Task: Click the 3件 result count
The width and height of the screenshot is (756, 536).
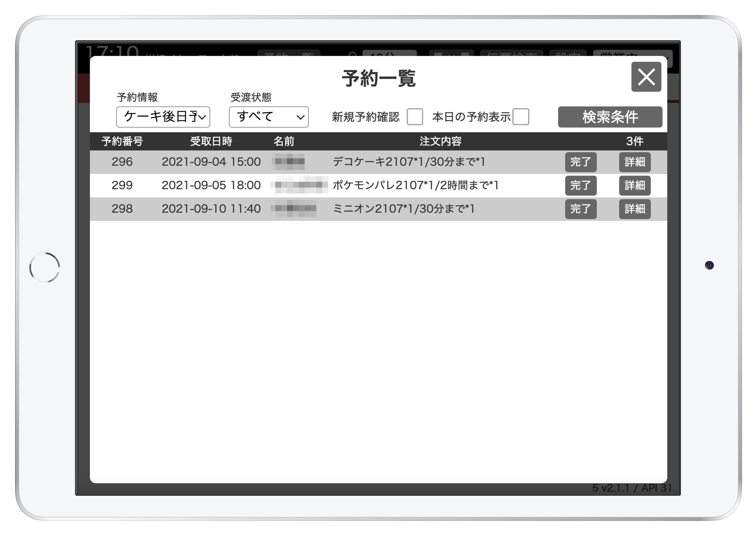Action: click(x=635, y=141)
